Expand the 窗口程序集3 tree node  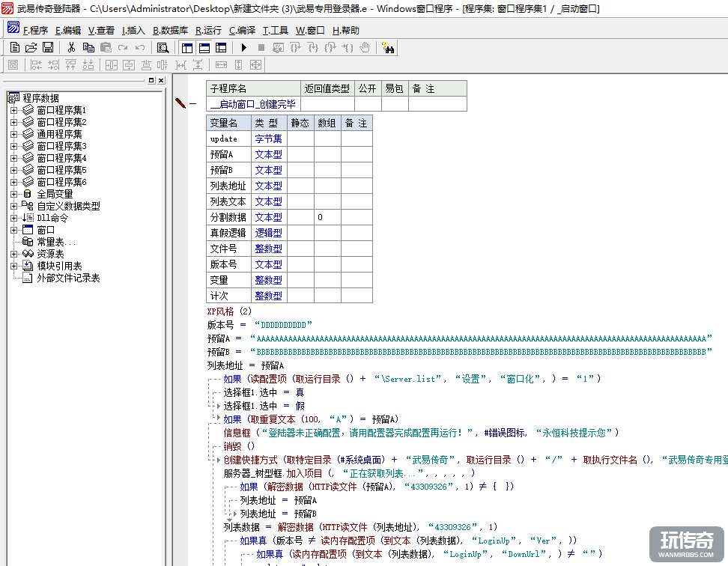14,147
